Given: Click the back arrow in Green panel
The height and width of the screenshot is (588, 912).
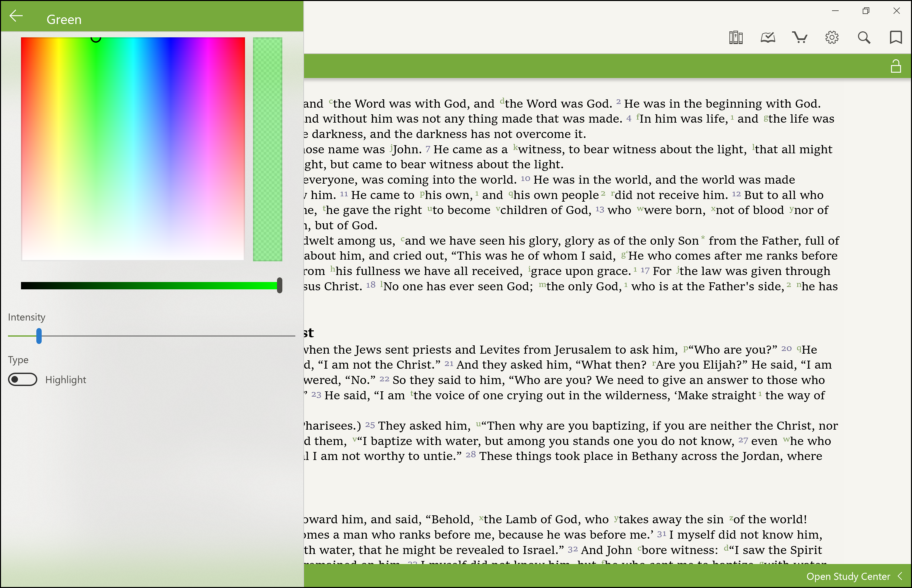Looking at the screenshot, I should [x=16, y=16].
